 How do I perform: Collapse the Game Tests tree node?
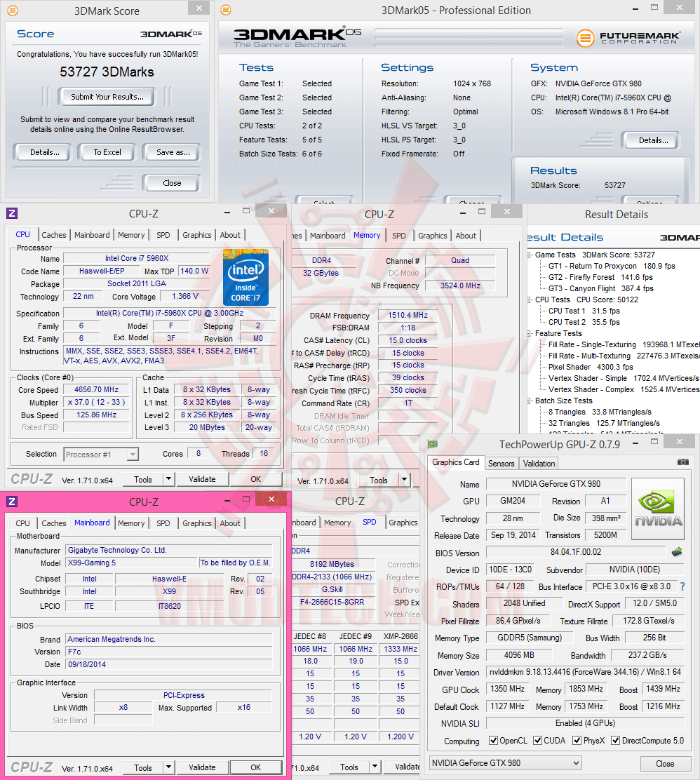[530, 255]
